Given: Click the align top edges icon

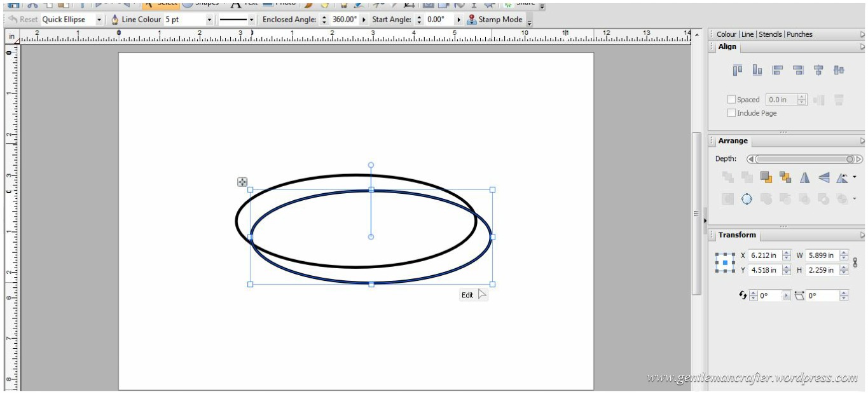Looking at the screenshot, I should point(738,71).
